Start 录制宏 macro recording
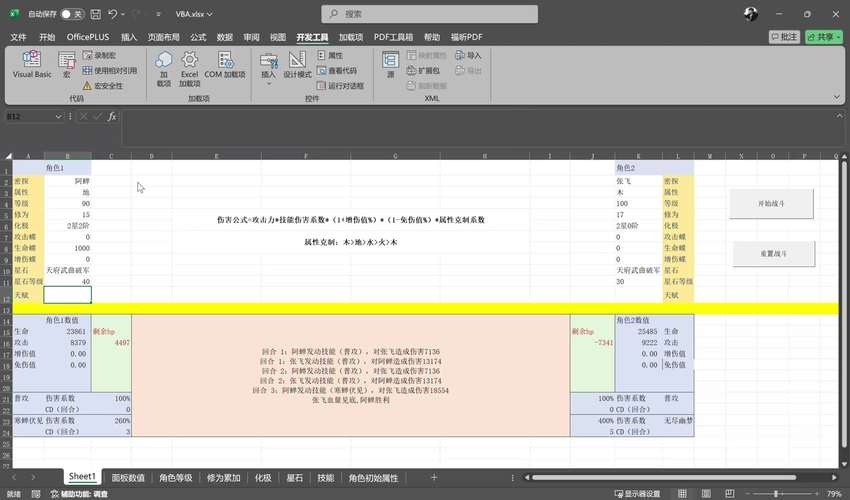The image size is (850, 500). [99, 55]
